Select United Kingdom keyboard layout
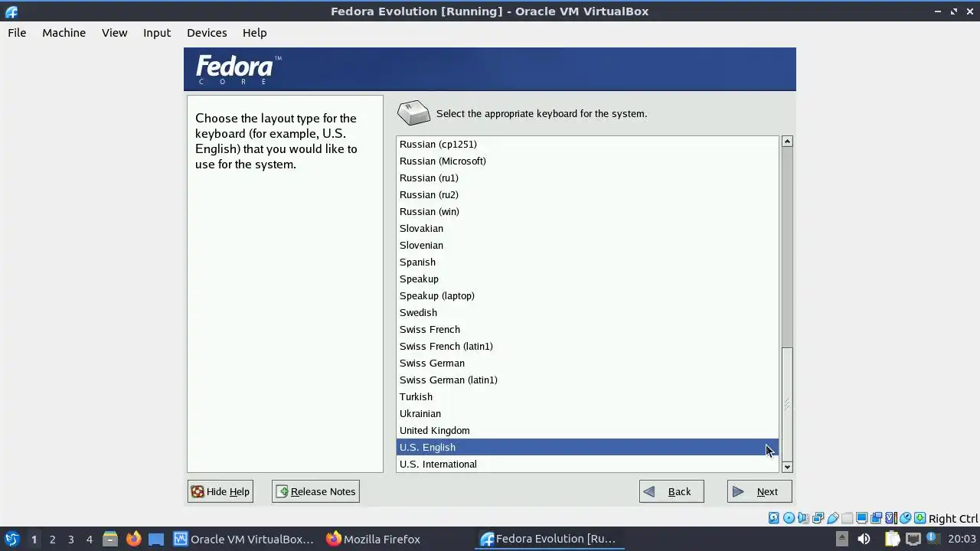 tap(587, 430)
